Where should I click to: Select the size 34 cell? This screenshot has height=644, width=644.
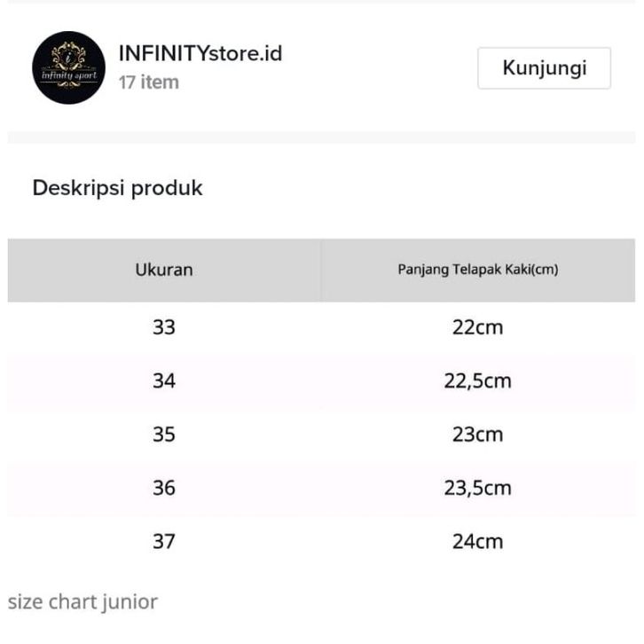click(164, 381)
